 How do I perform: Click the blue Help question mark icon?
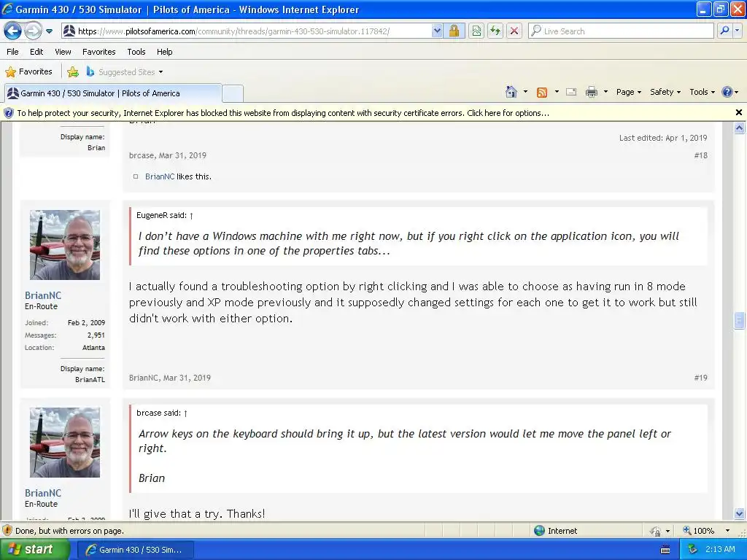click(x=727, y=92)
